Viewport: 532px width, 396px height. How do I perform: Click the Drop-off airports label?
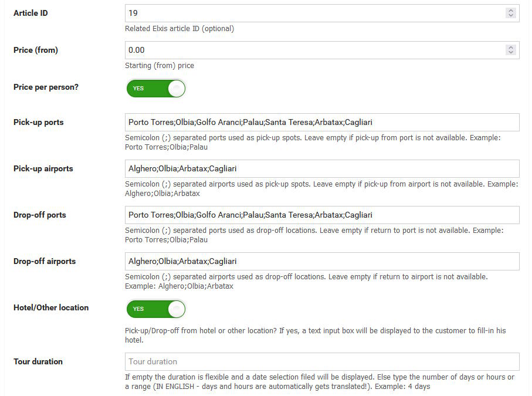(45, 261)
